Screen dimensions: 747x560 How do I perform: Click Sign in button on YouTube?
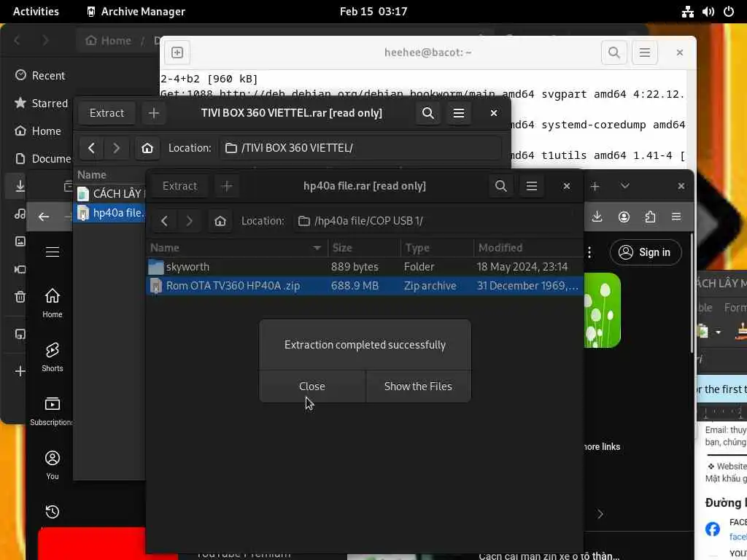point(646,252)
